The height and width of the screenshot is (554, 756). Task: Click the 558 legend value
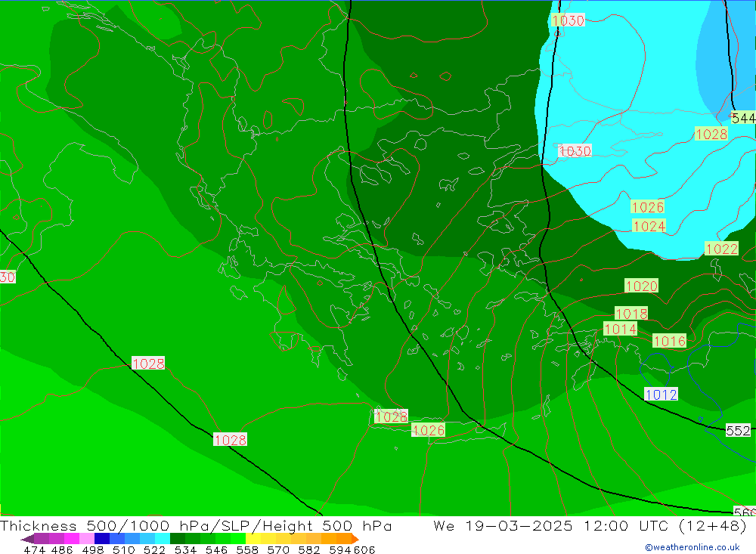pos(247,549)
